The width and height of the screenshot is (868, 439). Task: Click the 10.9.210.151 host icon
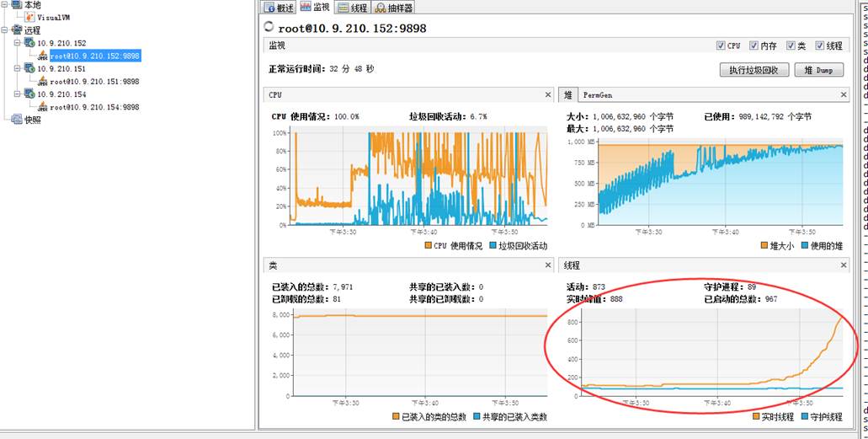point(29,68)
